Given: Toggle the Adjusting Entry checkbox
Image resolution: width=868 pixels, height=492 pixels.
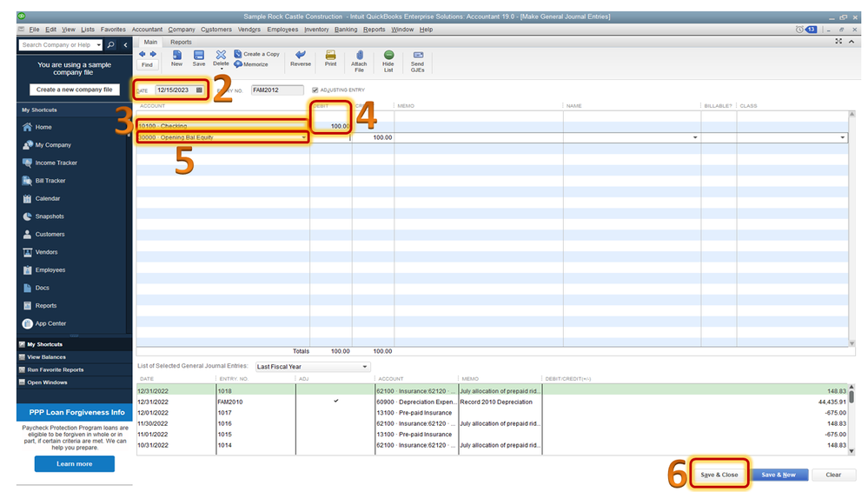Looking at the screenshot, I should [315, 90].
